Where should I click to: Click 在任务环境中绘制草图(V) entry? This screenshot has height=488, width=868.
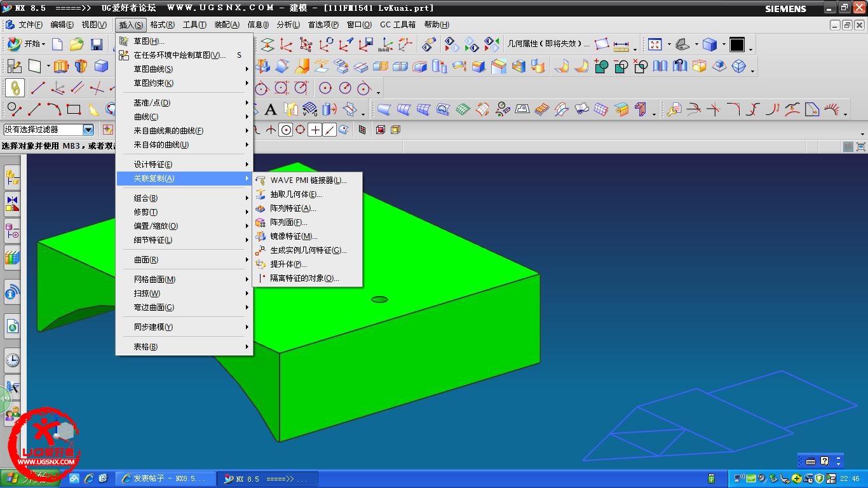[185, 55]
